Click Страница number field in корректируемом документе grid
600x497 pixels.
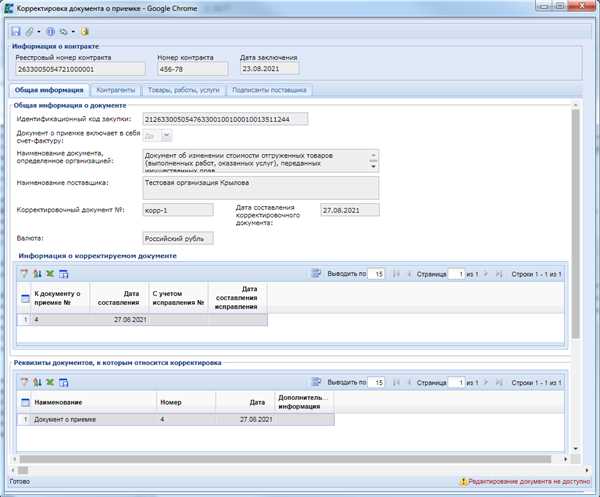click(456, 274)
